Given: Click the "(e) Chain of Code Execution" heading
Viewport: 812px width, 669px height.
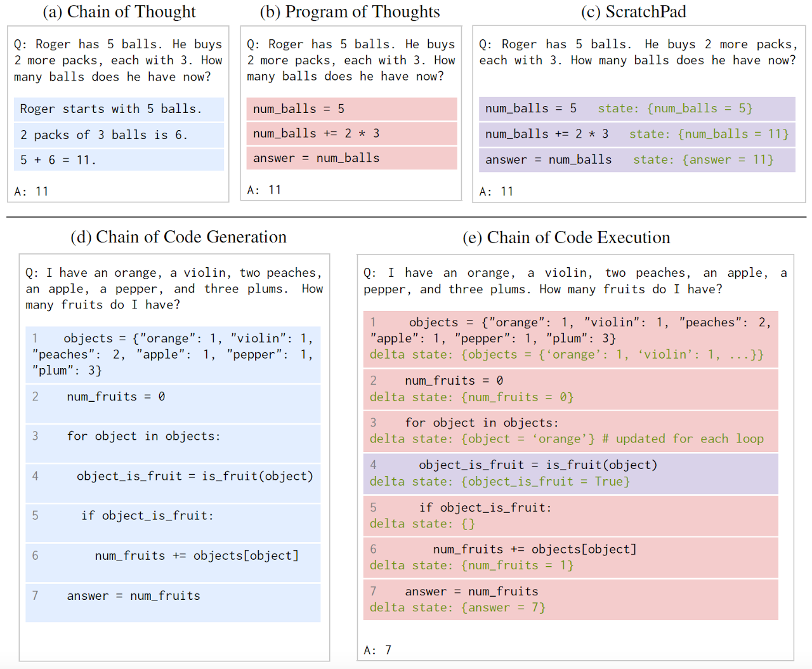Looking at the screenshot, I should click(566, 238).
